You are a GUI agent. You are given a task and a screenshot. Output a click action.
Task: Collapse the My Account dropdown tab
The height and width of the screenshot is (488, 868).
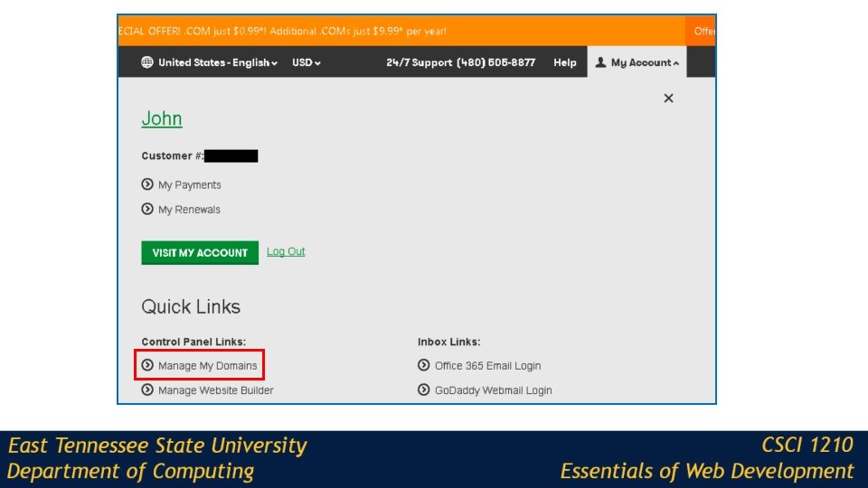tap(637, 62)
